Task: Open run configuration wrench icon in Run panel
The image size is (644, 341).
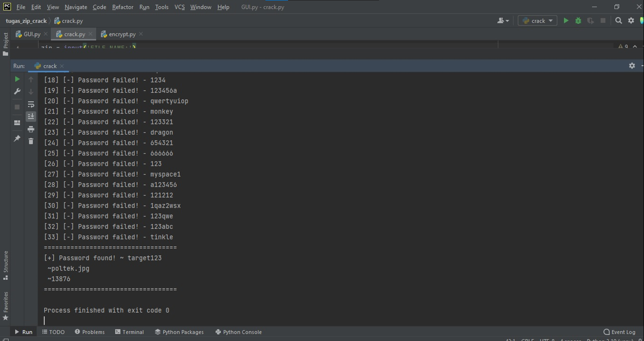Action: (17, 91)
